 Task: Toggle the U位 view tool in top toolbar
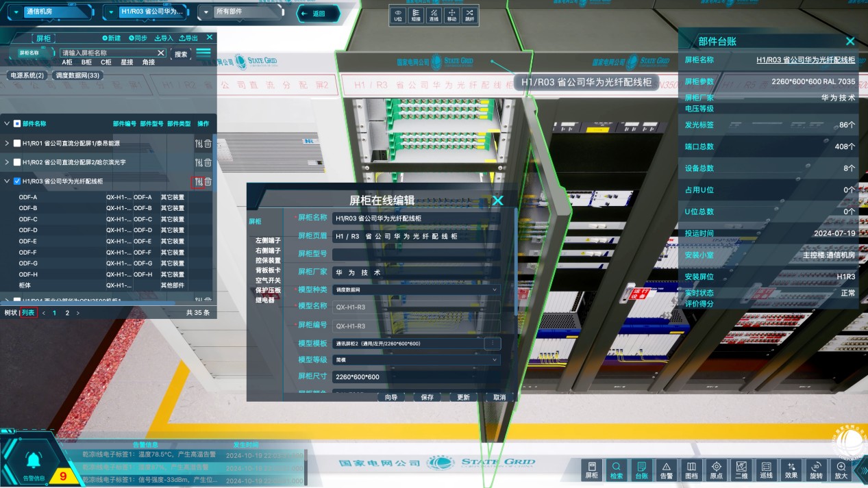pyautogui.click(x=398, y=16)
